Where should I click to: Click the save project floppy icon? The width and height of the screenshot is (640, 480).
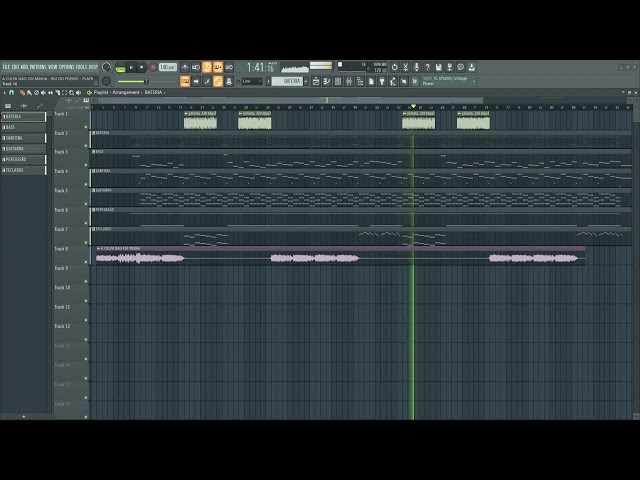coord(439,67)
